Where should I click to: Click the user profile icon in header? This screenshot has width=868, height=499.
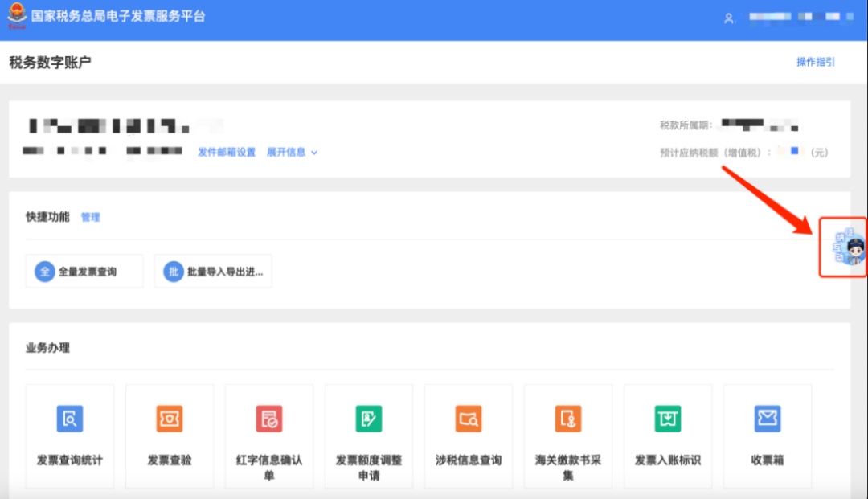pos(729,18)
